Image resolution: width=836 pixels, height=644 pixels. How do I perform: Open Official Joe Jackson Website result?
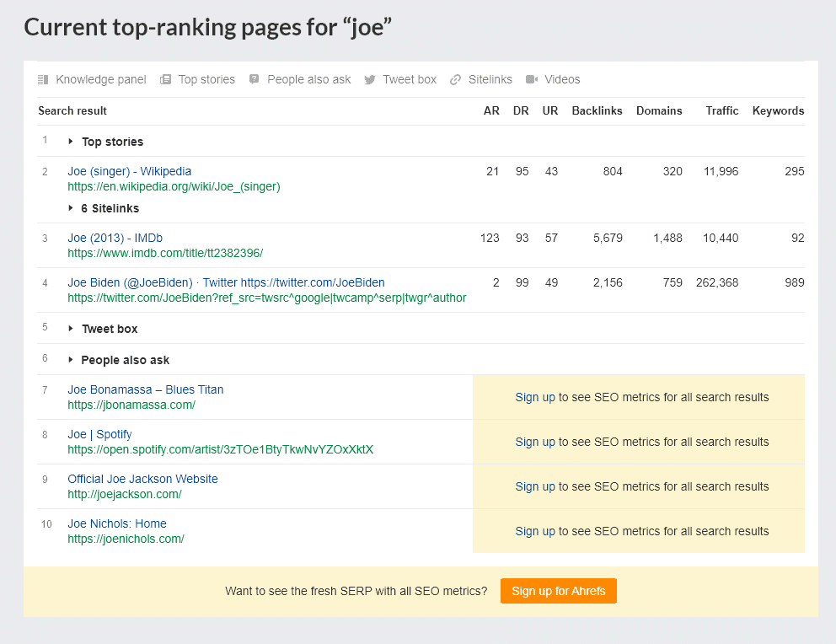(143, 479)
